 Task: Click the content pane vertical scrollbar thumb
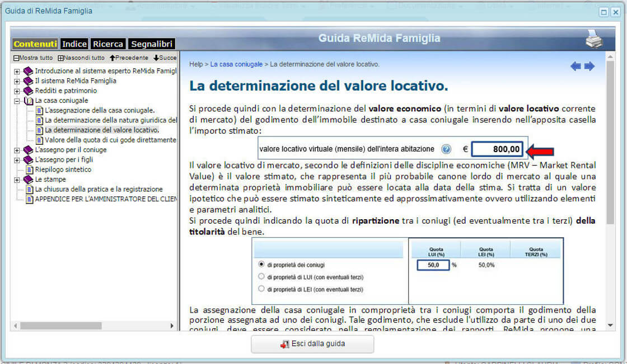click(610, 142)
